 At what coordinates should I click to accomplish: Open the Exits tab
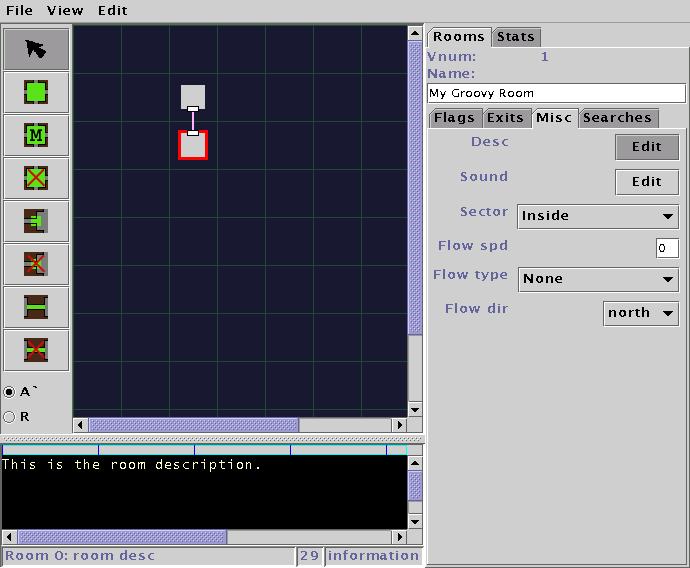coord(505,118)
